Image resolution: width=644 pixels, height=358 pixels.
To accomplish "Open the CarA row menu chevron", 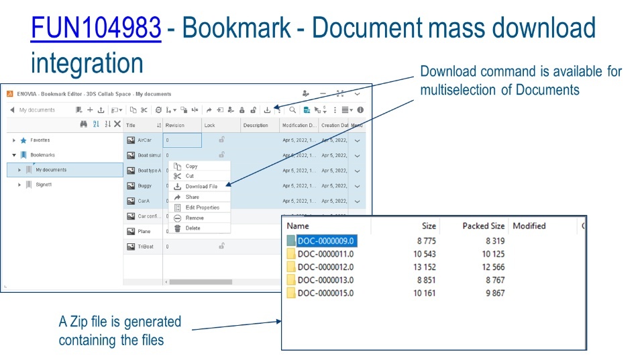I will [x=358, y=202].
